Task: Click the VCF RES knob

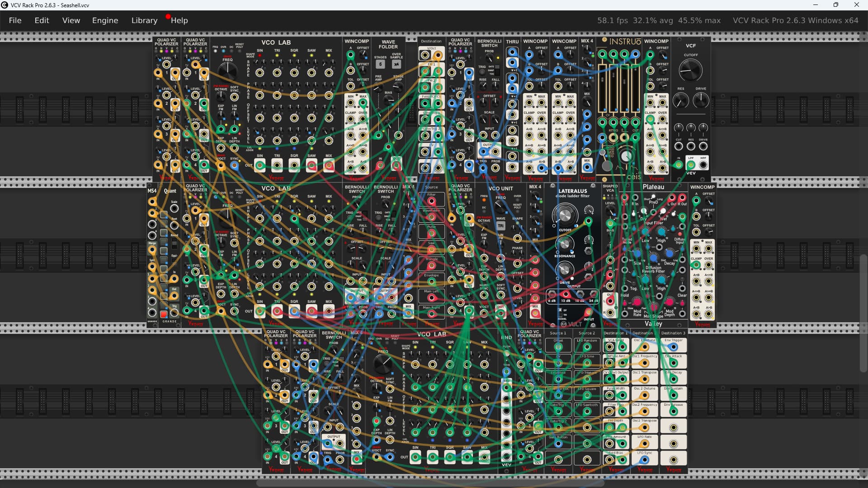Action: pos(680,100)
